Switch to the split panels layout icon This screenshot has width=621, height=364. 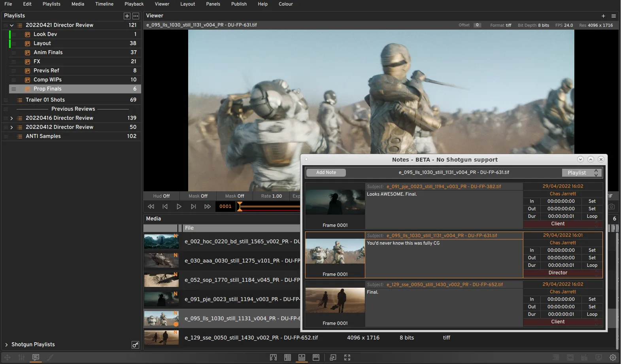coord(316,357)
